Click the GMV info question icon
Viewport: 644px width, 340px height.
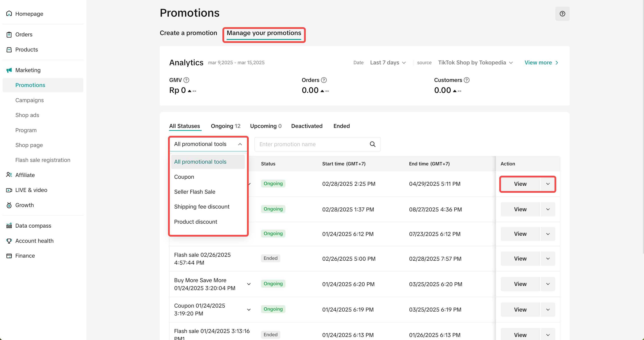(x=186, y=80)
